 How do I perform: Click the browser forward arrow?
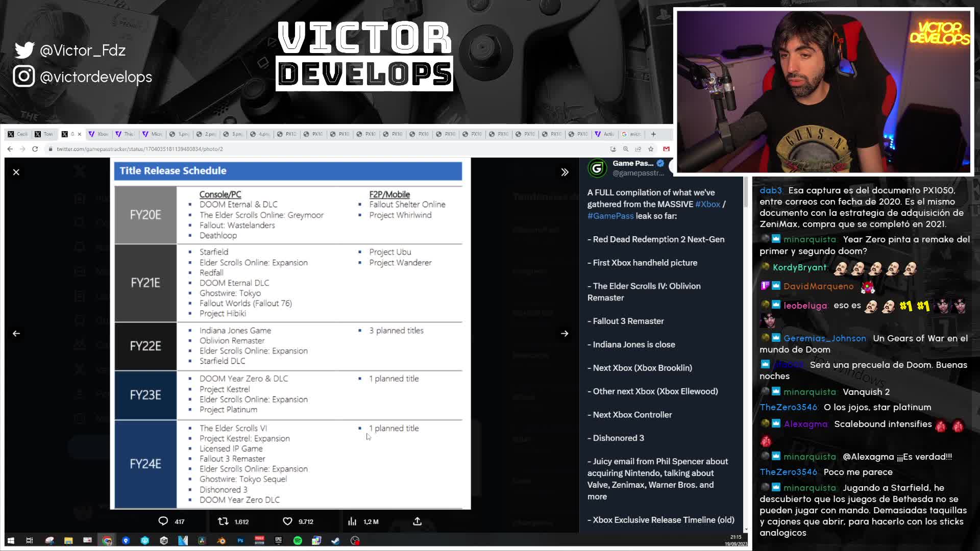tap(22, 149)
